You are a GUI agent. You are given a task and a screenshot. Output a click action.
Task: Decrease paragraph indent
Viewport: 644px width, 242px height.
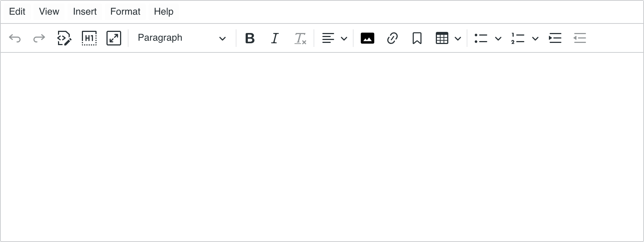click(x=580, y=38)
